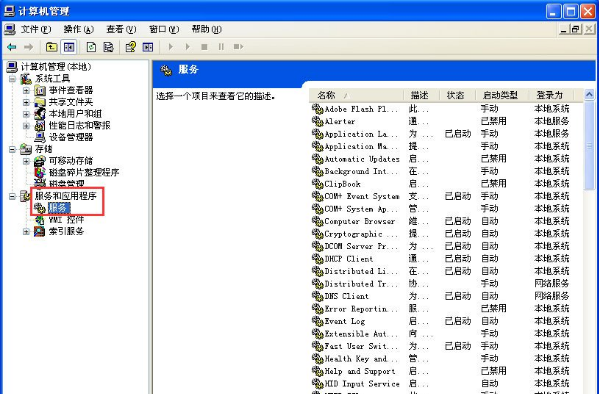The height and width of the screenshot is (394, 599).
Task: Refresh the services list via toolbar
Action: 91,47
